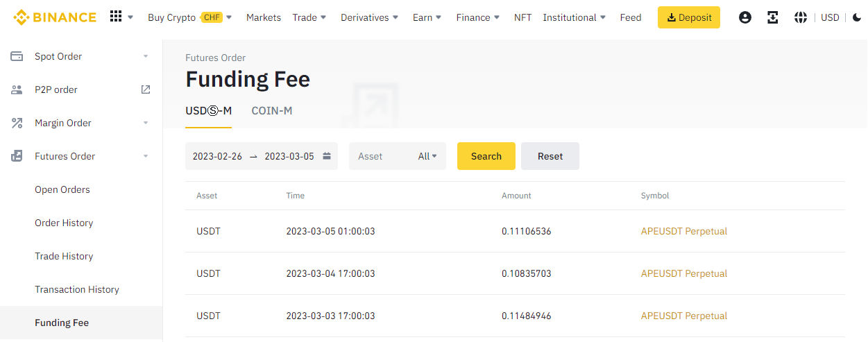Image resolution: width=868 pixels, height=342 pixels.
Task: Open the user profile account icon
Action: tap(745, 17)
